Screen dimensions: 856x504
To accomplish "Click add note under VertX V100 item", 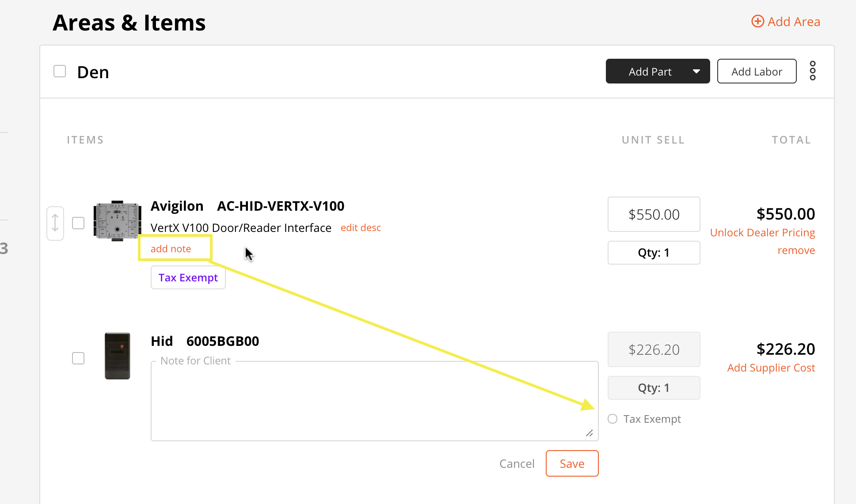I will (171, 249).
